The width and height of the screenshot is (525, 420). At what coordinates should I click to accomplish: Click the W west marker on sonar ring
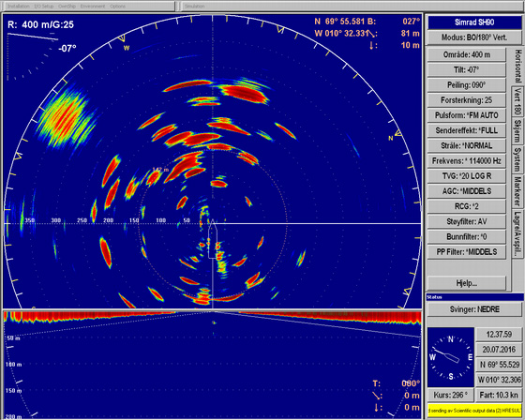pos(127,48)
